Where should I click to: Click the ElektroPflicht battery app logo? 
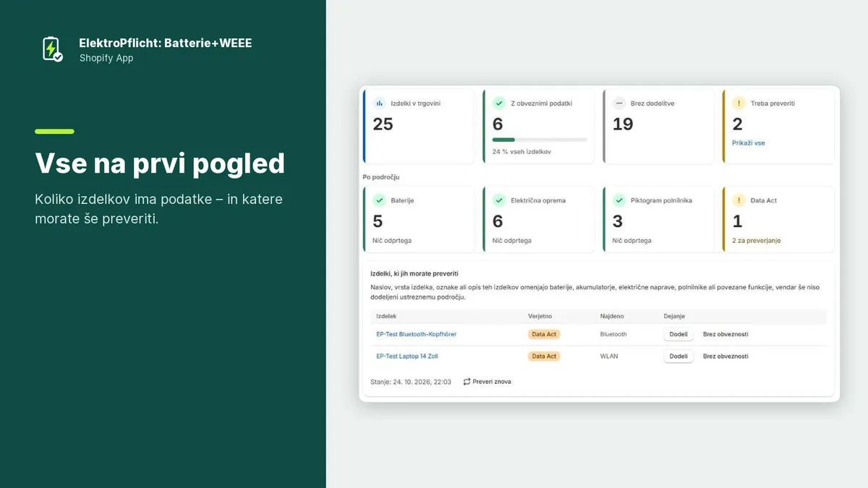coord(52,49)
